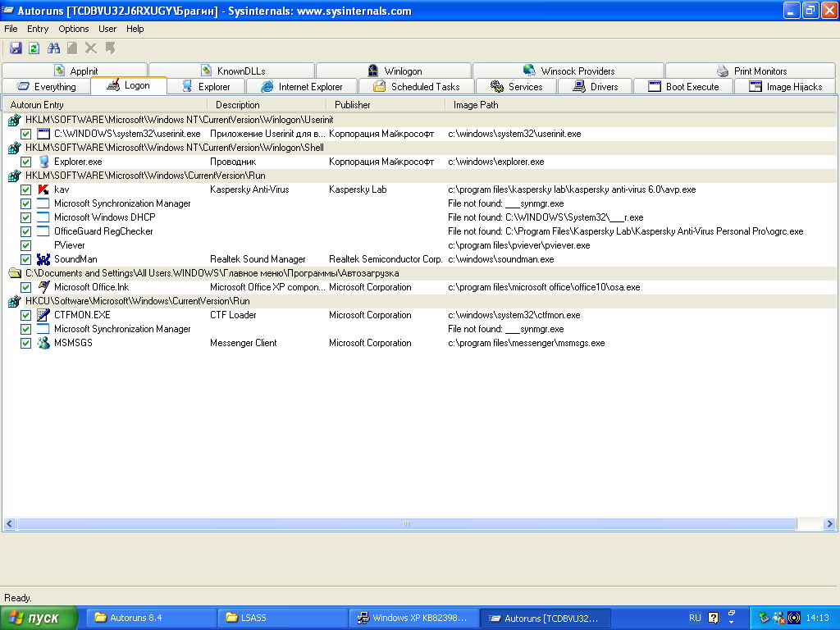Uncheck the OfficeGuard RegChecker entry

click(25, 231)
